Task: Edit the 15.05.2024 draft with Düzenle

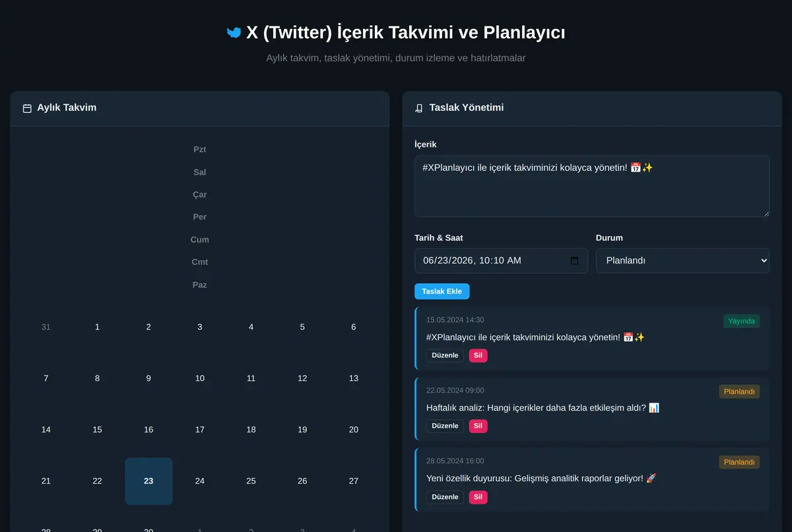Action: click(445, 355)
